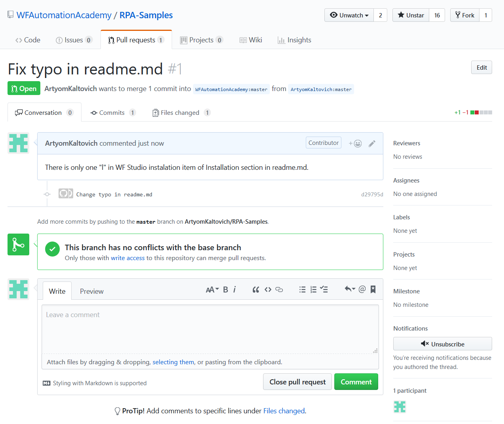Open commit hash d29795d
Viewport: 504px width, 424px height.
click(372, 194)
